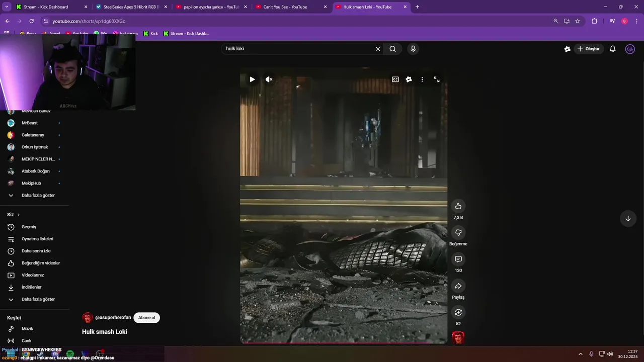
Task: Unmute the short's audio
Action: [x=269, y=79]
